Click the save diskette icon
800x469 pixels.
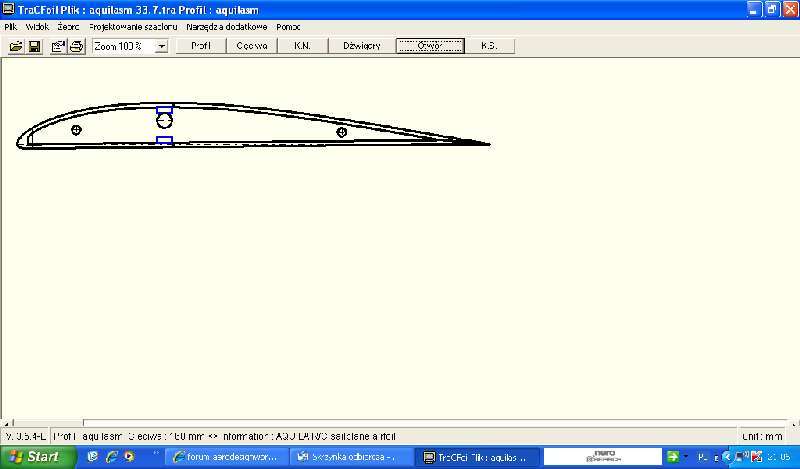(x=33, y=46)
